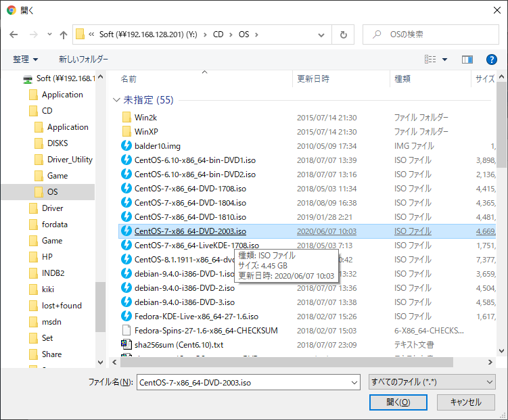Viewport: 508px width, 420px height.
Task: Select the INDB2 folder in tree
Action: click(47, 273)
